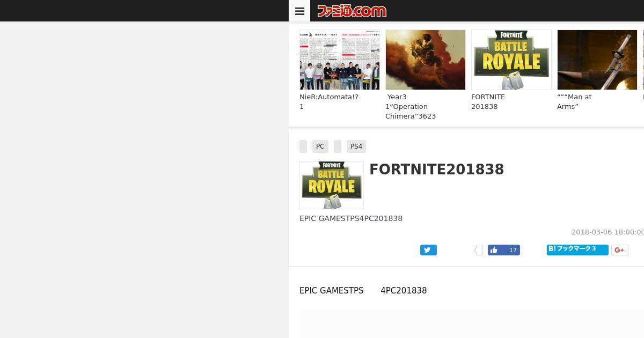Click the FORTNITE201838 article title
644x338 pixels.
tap(437, 170)
